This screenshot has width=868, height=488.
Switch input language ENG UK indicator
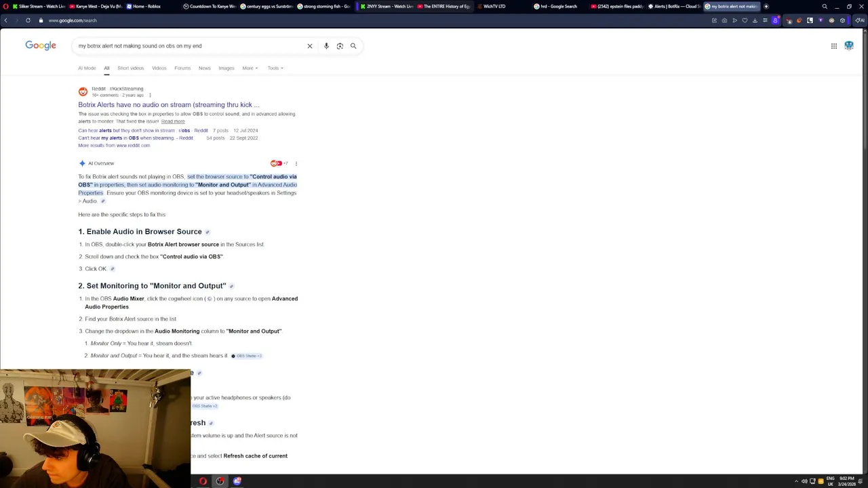pyautogui.click(x=831, y=481)
